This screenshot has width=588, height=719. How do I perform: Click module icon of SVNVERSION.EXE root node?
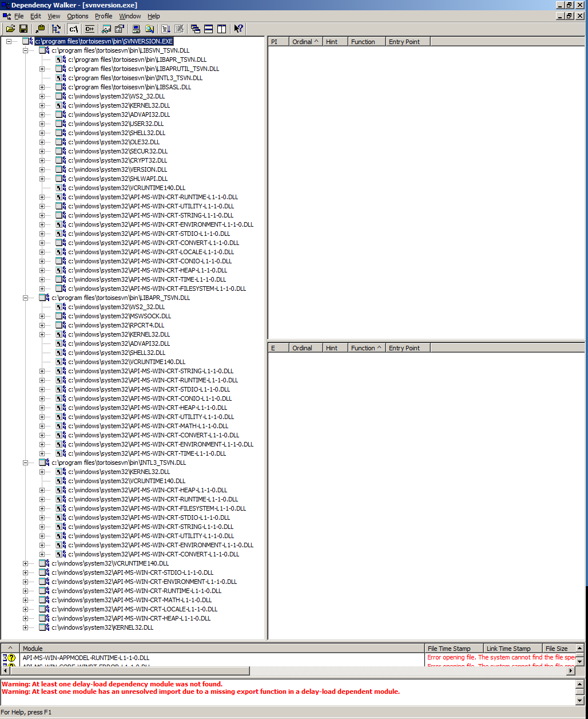28,41
